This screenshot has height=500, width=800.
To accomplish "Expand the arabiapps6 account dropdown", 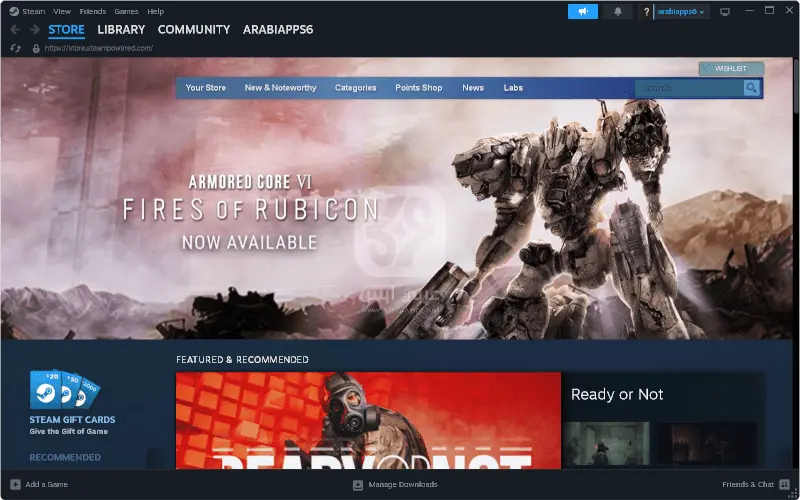I will click(681, 11).
